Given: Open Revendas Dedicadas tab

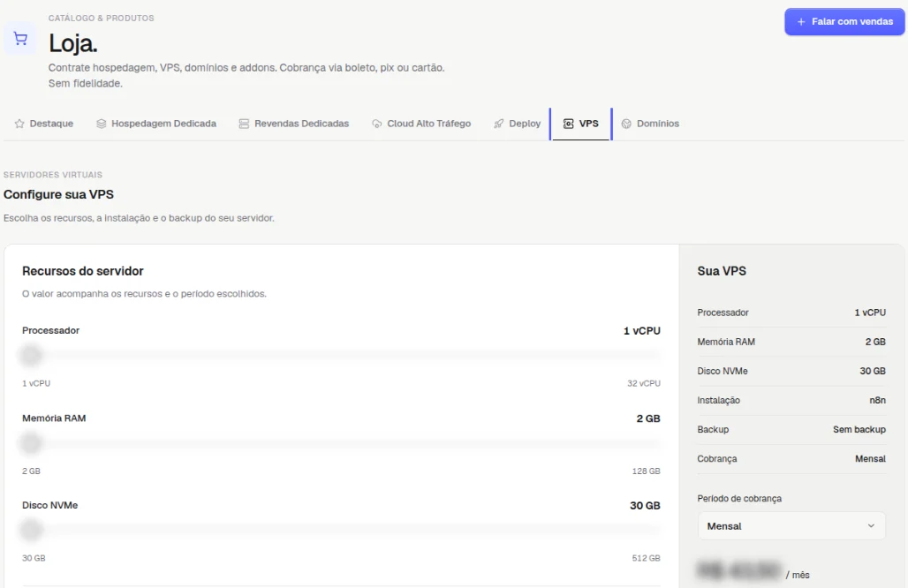Looking at the screenshot, I should tap(294, 124).
